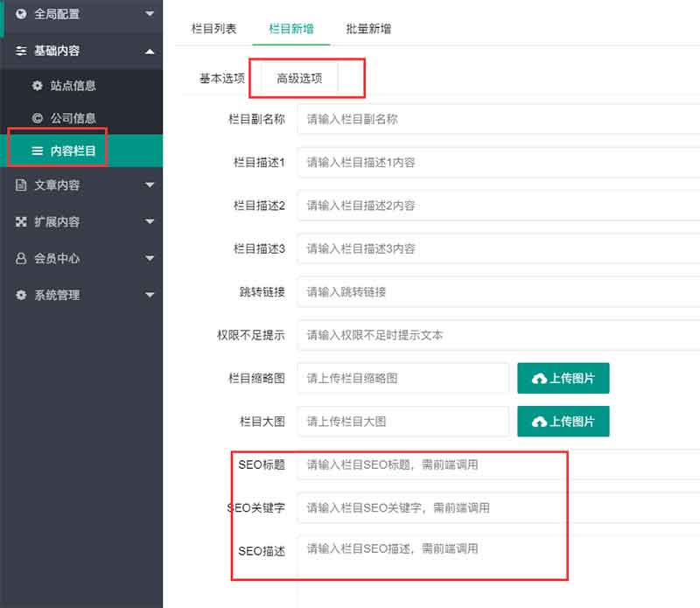This screenshot has width=700, height=608.
Task: Click the 全局配置 globe icon
Action: click(x=20, y=14)
